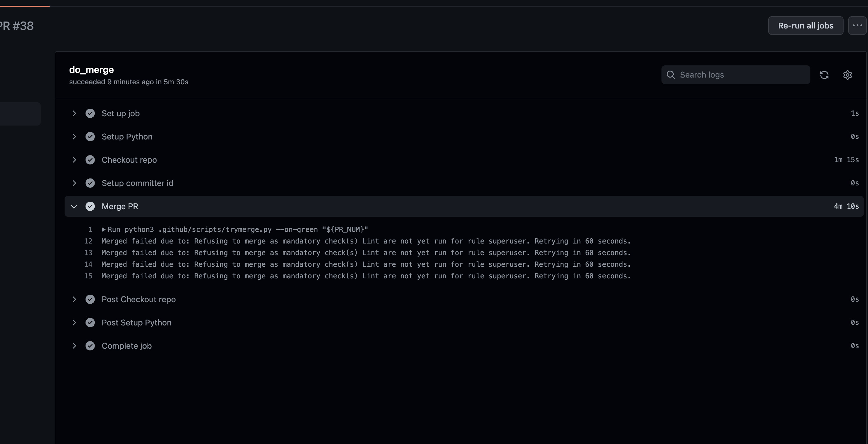The image size is (868, 444).
Task: Expand the Post Checkout repo step
Action: pyautogui.click(x=74, y=299)
